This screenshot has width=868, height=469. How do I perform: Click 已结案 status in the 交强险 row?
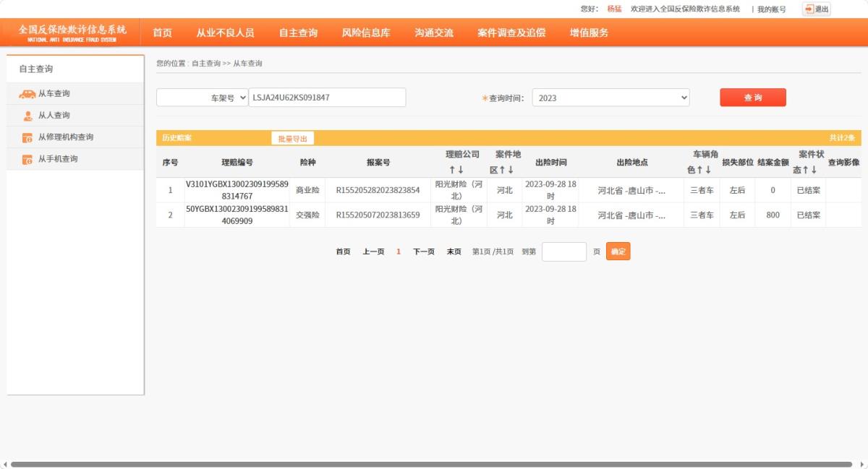pyautogui.click(x=809, y=215)
